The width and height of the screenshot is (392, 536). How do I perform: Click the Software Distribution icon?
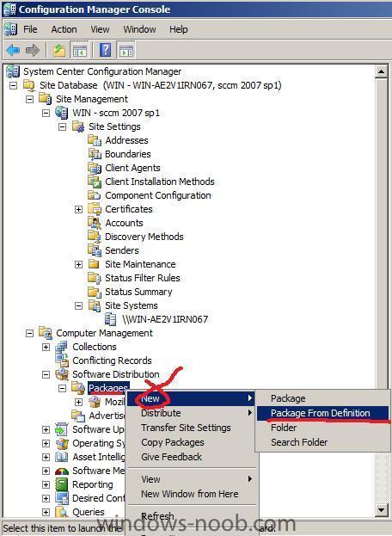tap(62, 374)
